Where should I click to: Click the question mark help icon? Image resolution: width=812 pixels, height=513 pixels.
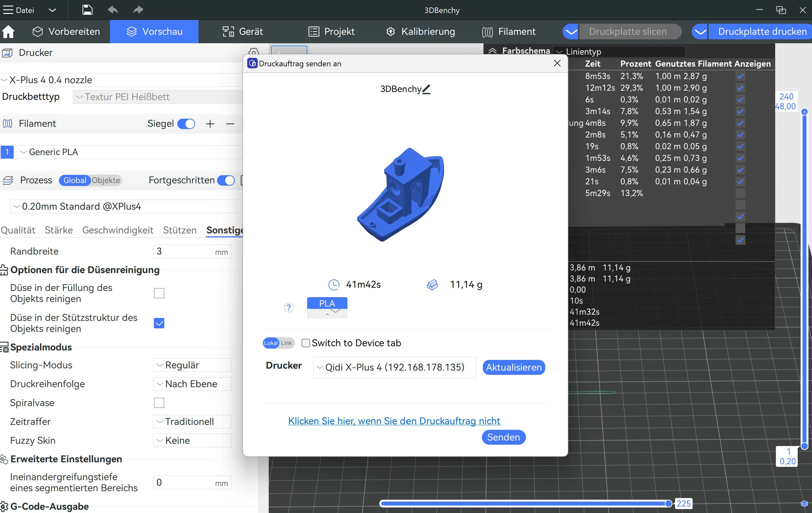click(289, 308)
